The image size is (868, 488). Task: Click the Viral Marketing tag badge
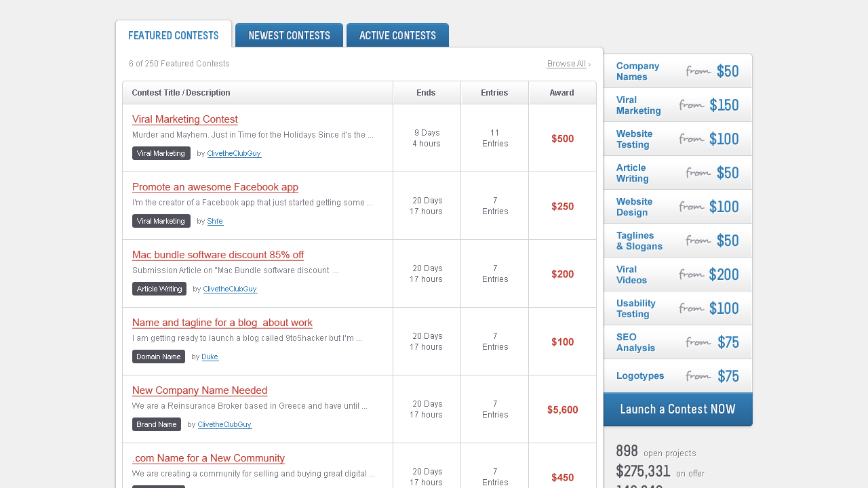click(161, 153)
